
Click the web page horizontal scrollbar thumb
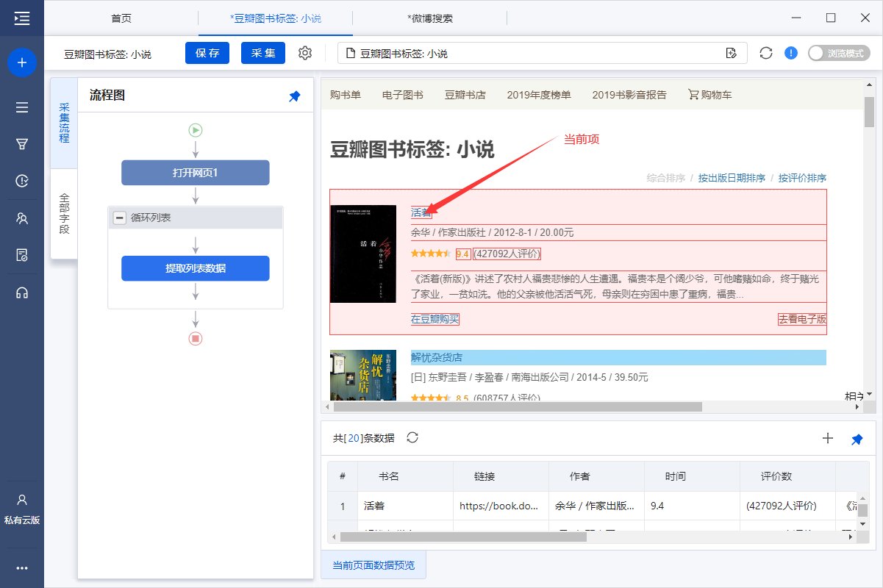pos(518,406)
